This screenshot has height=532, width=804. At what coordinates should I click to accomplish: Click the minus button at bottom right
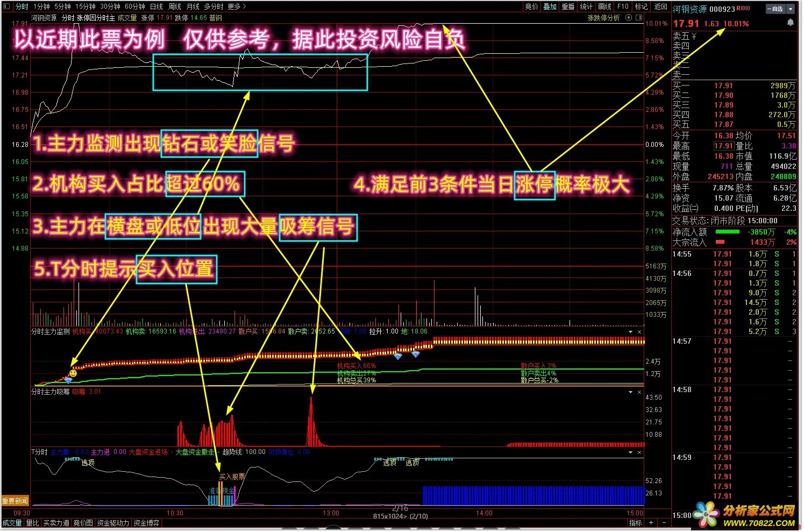(x=664, y=523)
